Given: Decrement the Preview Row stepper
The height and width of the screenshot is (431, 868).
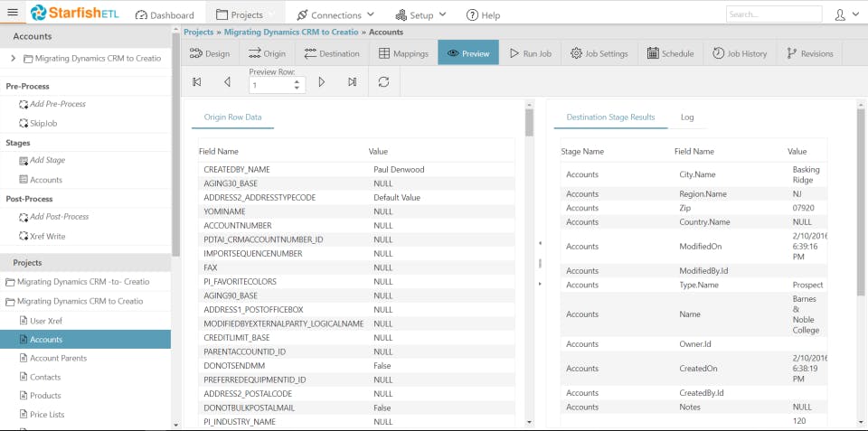Looking at the screenshot, I should pyautogui.click(x=297, y=88).
